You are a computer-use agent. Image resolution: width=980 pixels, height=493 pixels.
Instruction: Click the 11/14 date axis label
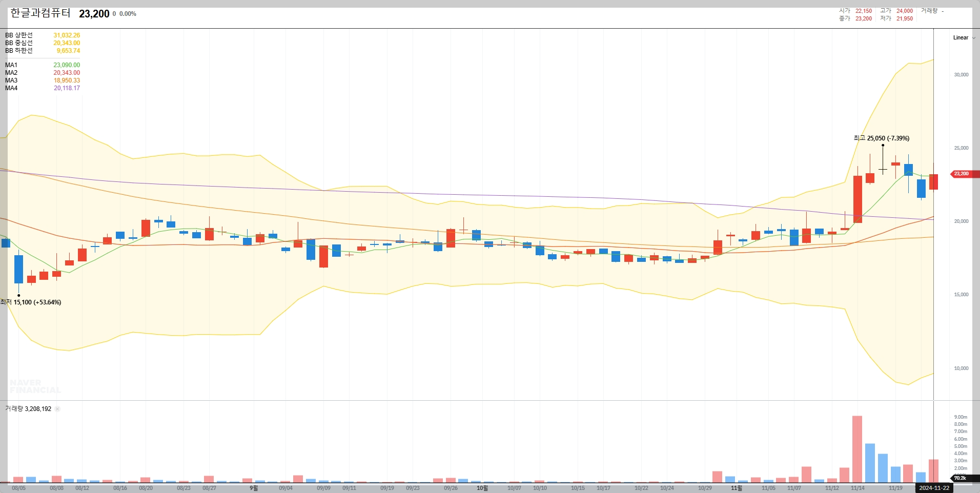pos(857,488)
